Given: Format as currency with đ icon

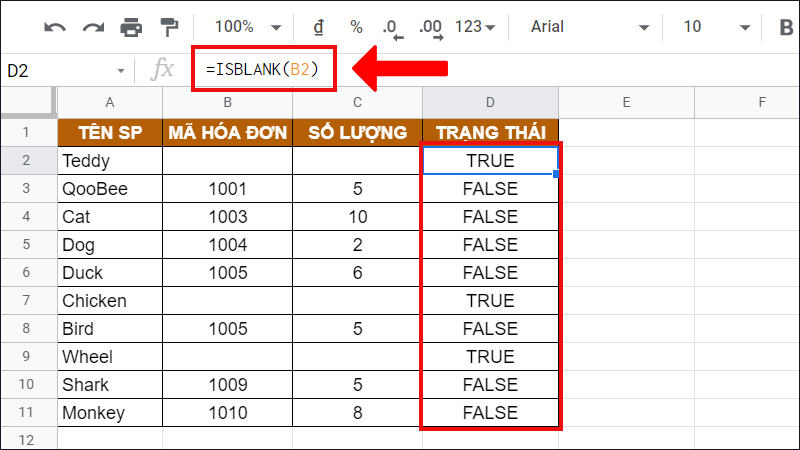Looking at the screenshot, I should [x=319, y=27].
